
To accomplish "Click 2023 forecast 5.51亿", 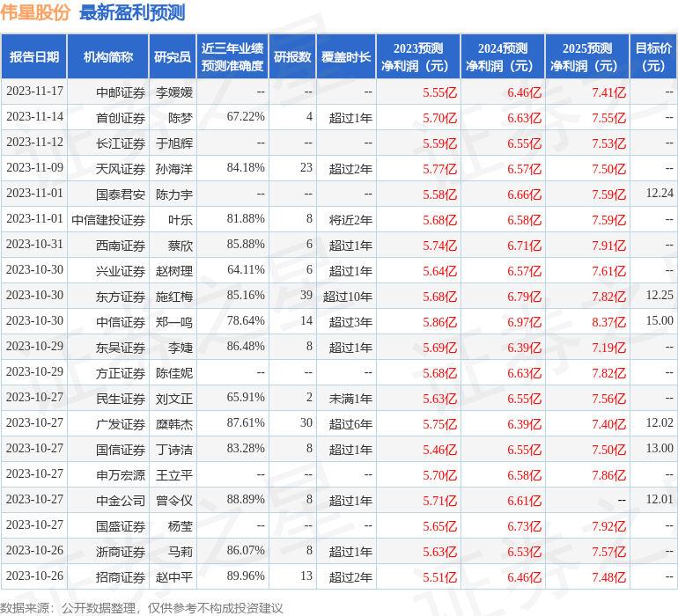I will pos(439,577).
